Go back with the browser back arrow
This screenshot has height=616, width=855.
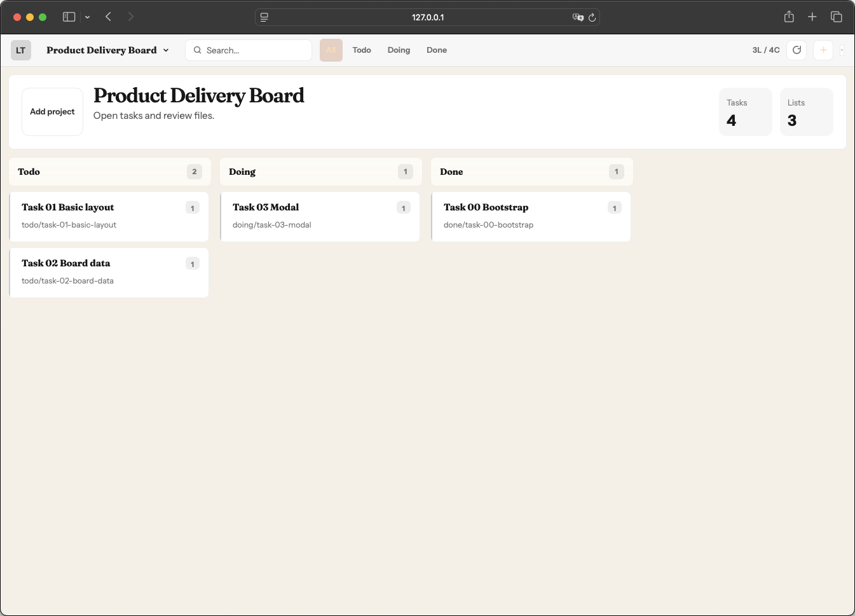109,17
